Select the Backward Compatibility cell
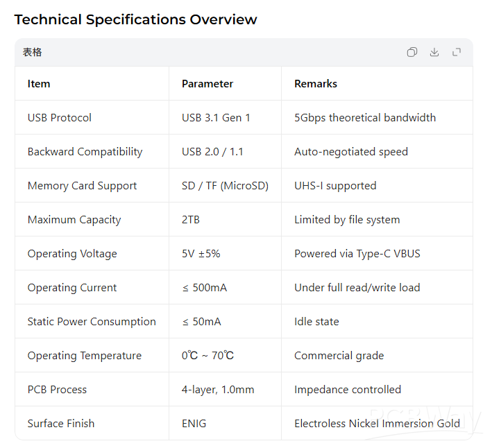Screen dimensions: 492x448 tap(85, 152)
